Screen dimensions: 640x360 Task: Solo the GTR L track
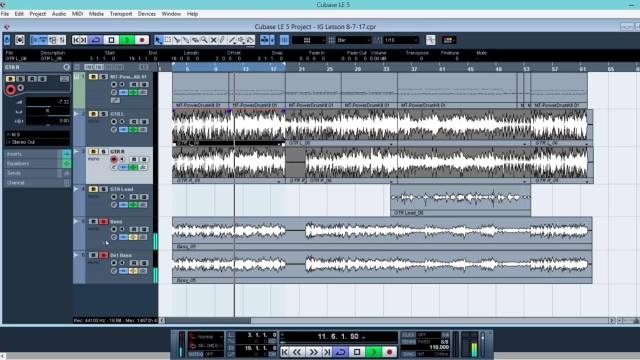(x=103, y=114)
